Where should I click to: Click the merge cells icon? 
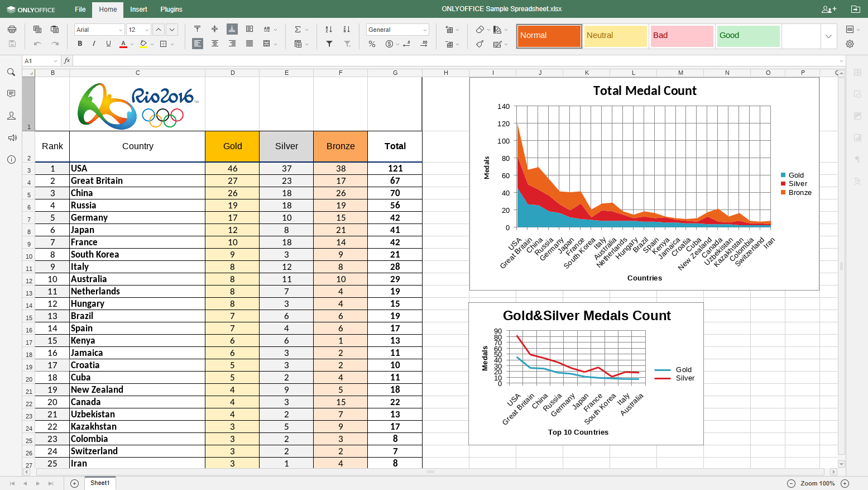(x=267, y=44)
